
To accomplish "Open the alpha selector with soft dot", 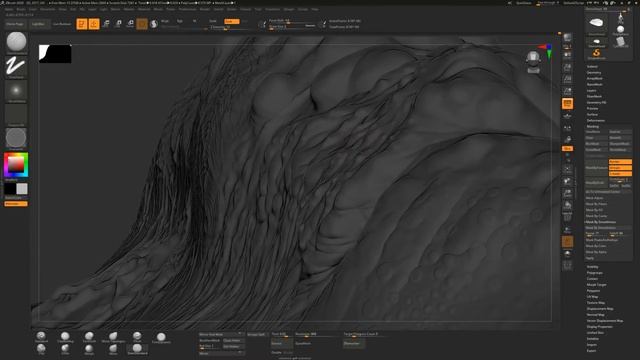I will 16,91.
